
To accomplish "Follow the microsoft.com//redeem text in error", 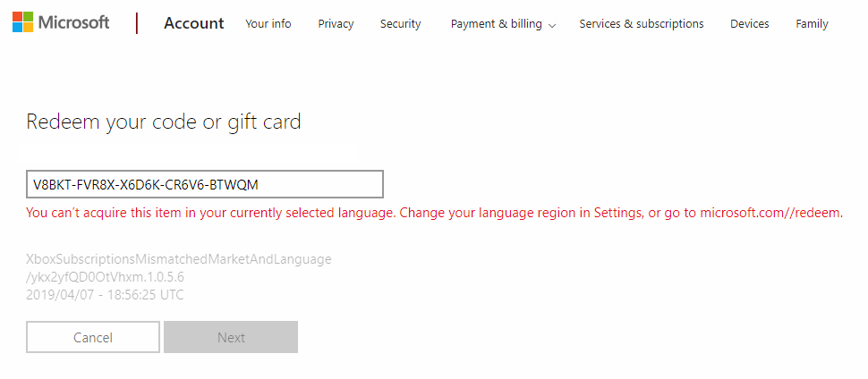I will (771, 213).
